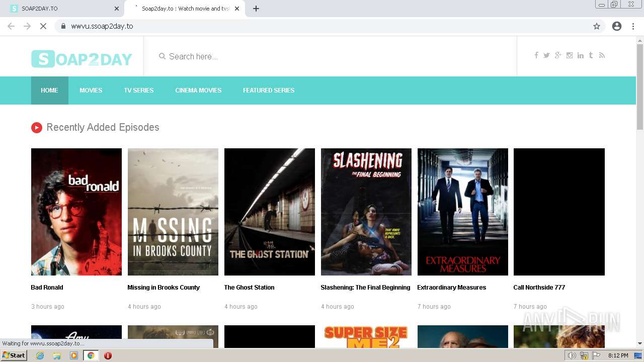Open Internet Explorer from the taskbar
The width and height of the screenshot is (644, 362).
[40, 355]
